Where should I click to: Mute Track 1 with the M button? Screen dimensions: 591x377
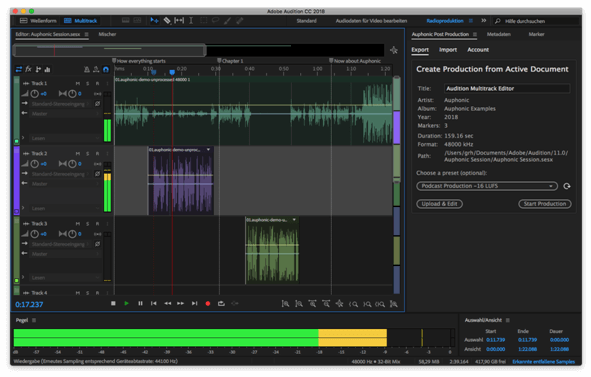click(78, 83)
